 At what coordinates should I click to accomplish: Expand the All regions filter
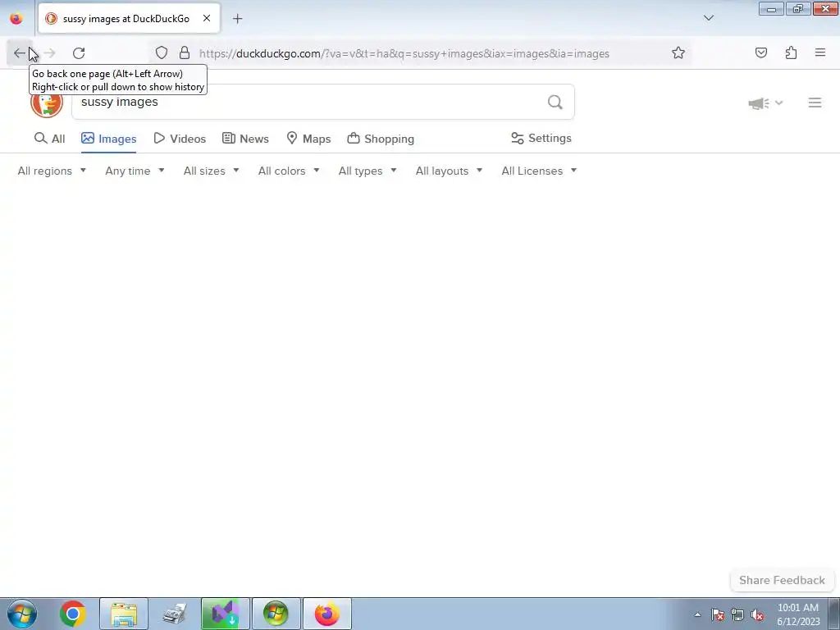[x=52, y=171]
